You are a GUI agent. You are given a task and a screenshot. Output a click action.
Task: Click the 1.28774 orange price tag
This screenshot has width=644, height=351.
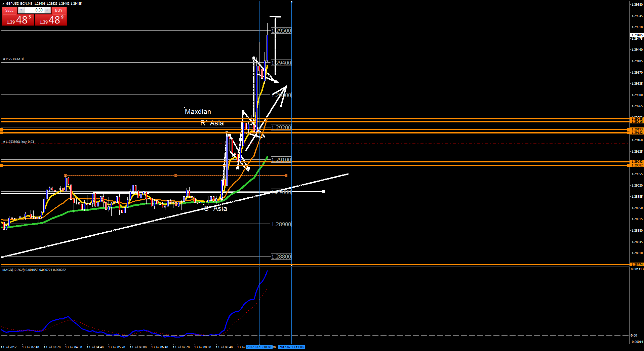point(637,265)
